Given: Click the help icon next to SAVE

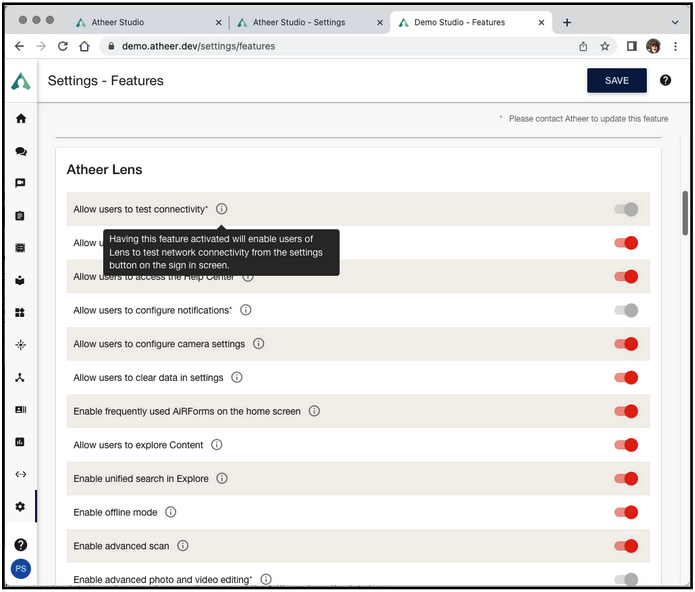Looking at the screenshot, I should (665, 80).
